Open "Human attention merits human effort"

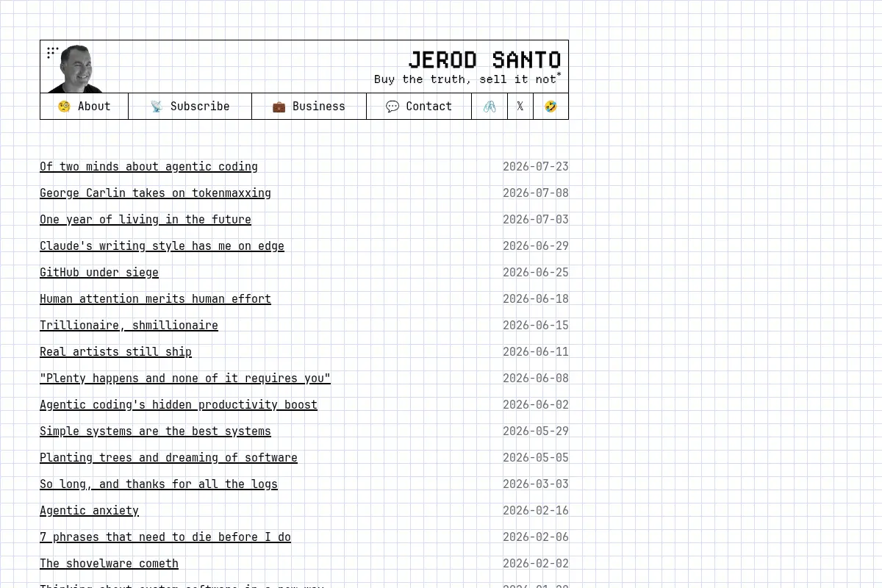click(155, 299)
